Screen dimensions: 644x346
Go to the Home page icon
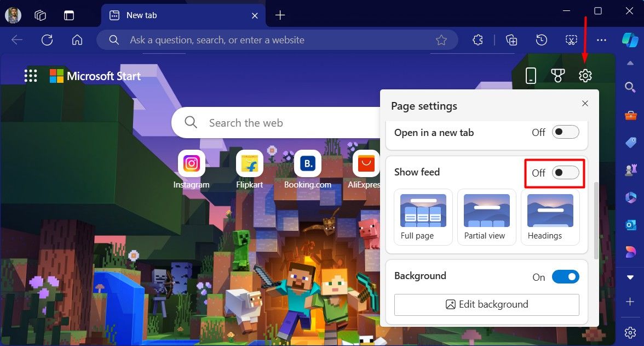[x=77, y=40]
